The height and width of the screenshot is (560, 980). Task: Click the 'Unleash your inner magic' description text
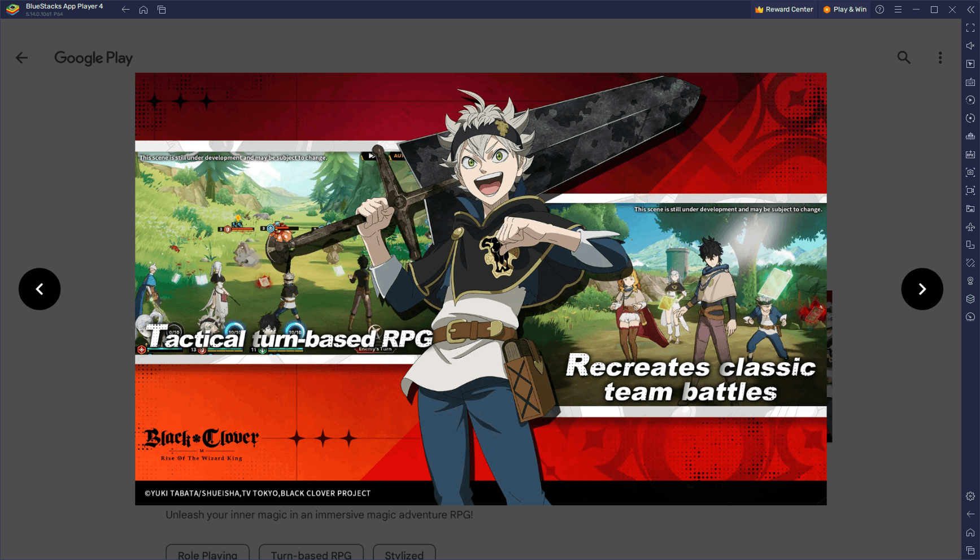pyautogui.click(x=319, y=515)
